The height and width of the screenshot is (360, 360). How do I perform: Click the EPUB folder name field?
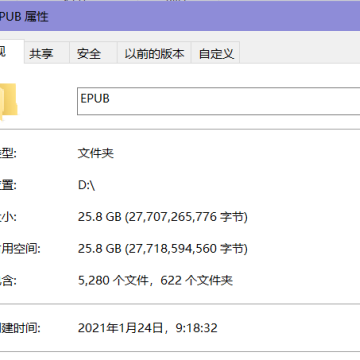click(219, 101)
